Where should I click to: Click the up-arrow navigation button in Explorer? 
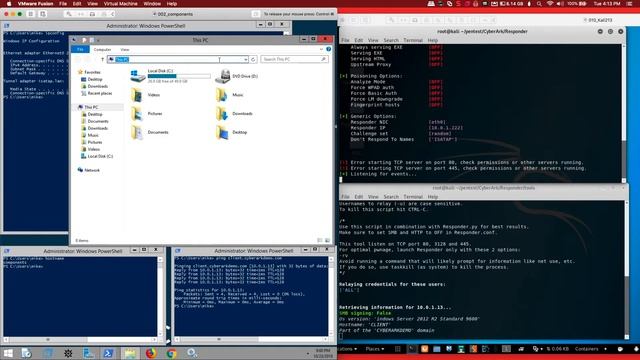(x=102, y=60)
